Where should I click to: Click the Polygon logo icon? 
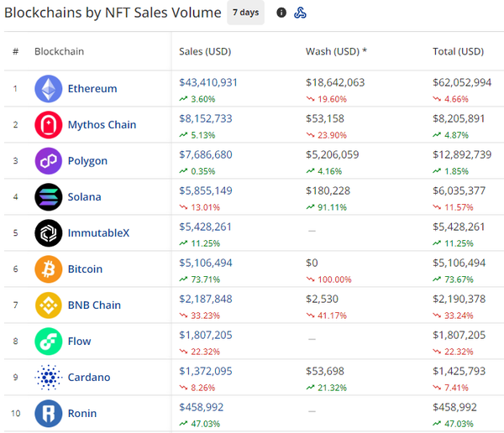(x=48, y=161)
